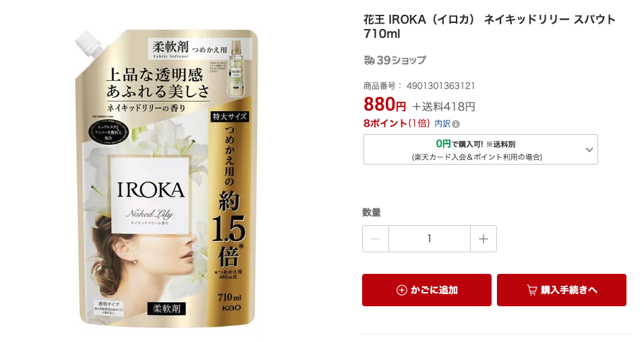The image size is (644, 342).
Task: Open the 0円で購入可 送料別 panel
Action: point(481,150)
